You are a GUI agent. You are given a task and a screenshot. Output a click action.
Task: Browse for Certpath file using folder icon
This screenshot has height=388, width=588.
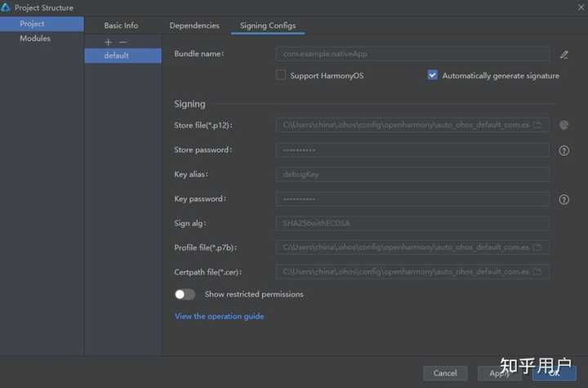(x=537, y=272)
